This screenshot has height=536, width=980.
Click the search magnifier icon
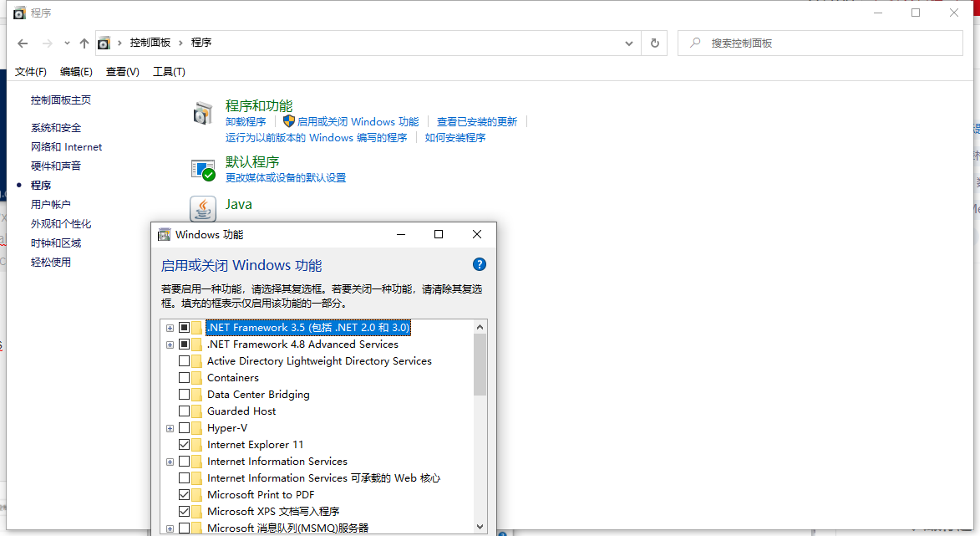[x=695, y=43]
